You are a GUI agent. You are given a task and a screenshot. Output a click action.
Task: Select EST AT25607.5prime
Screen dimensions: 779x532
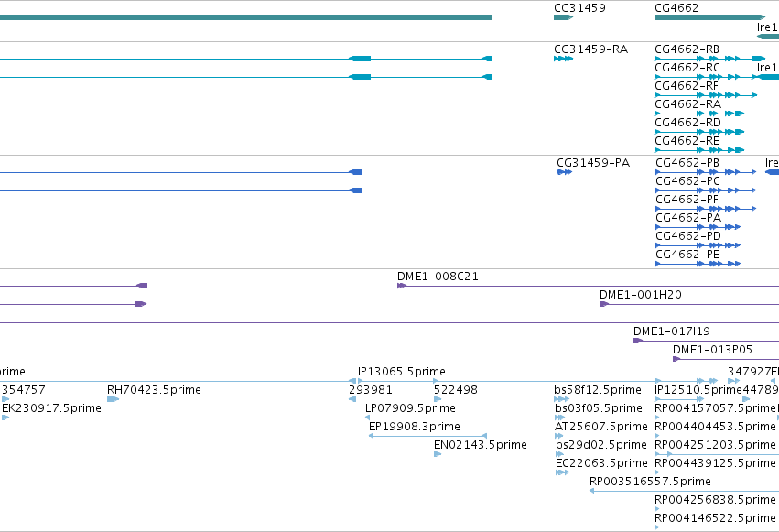pyautogui.click(x=601, y=427)
